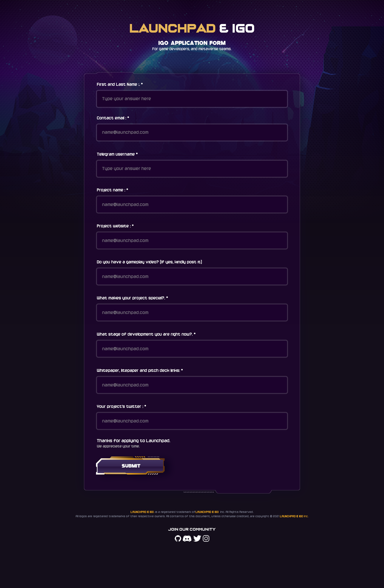Open the GitHub community icon
This screenshot has height=588, width=384.
[178, 538]
